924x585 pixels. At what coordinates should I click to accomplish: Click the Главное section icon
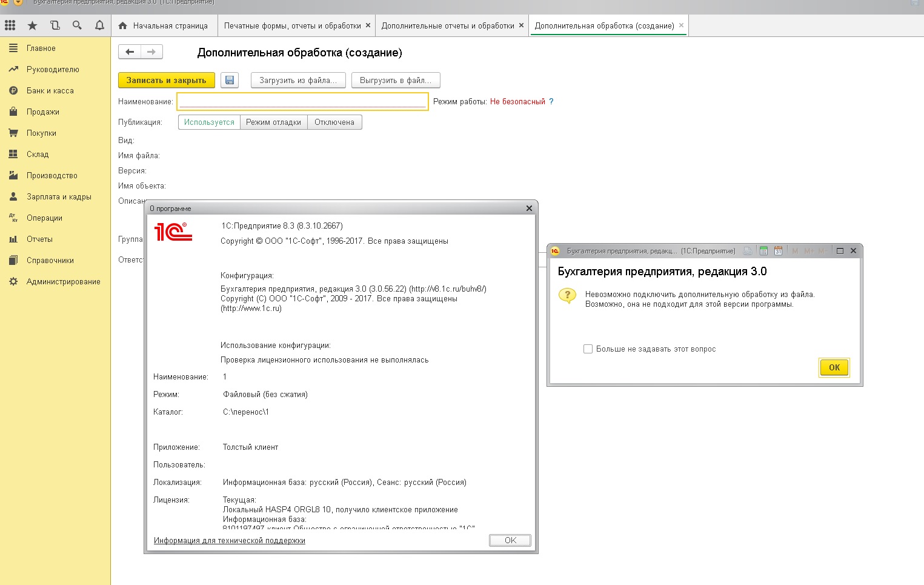pyautogui.click(x=13, y=48)
